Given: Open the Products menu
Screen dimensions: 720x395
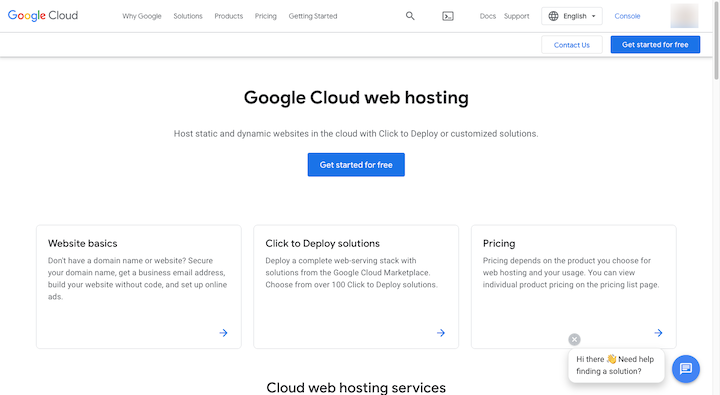Looking at the screenshot, I should coord(229,16).
